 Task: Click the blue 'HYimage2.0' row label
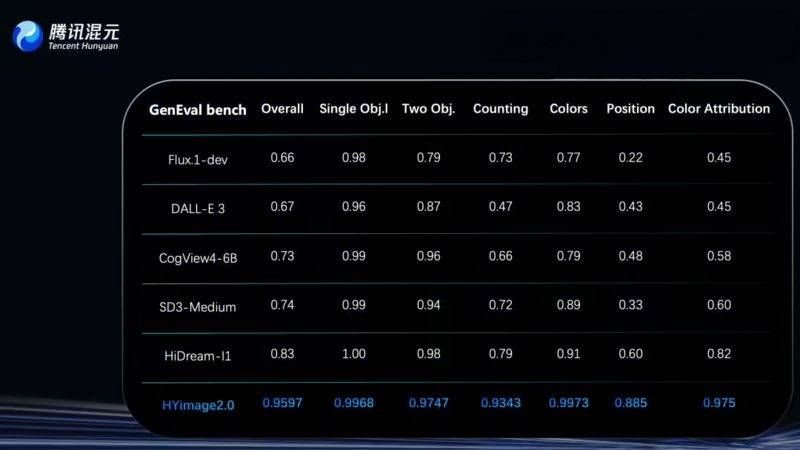[x=198, y=406]
